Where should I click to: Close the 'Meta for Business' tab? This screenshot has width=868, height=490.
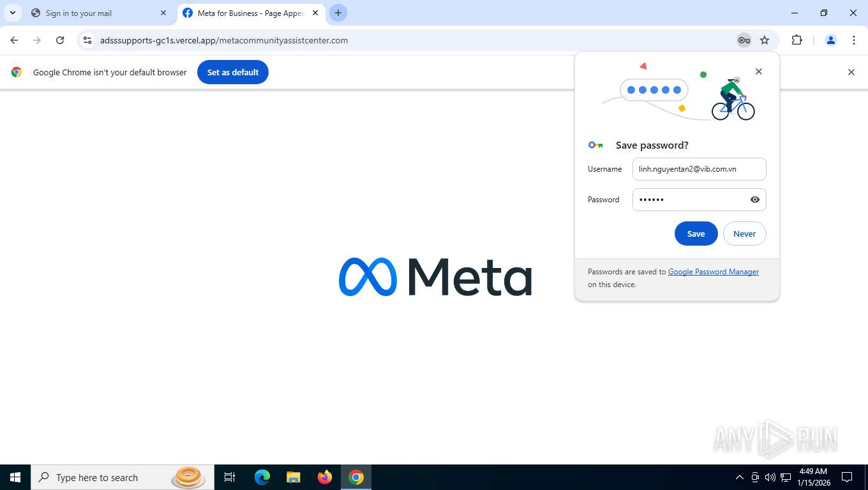[x=315, y=13]
